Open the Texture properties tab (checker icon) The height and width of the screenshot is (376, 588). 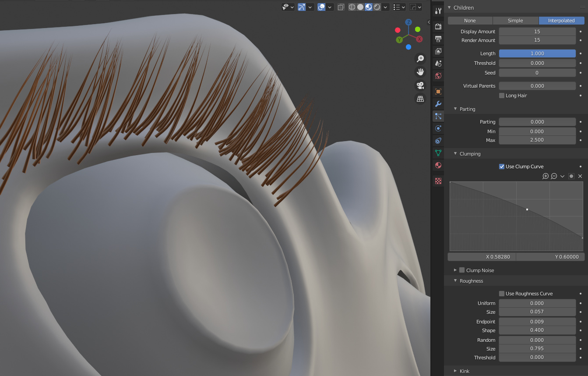[x=438, y=181]
